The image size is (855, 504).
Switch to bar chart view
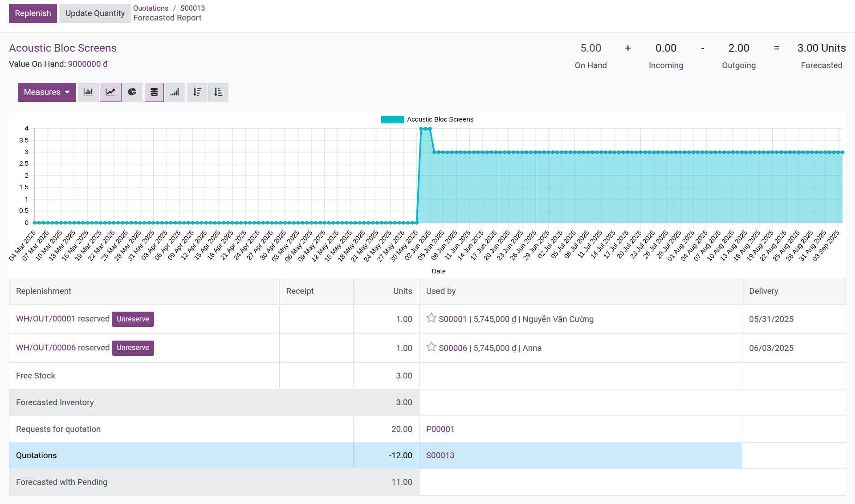point(88,92)
